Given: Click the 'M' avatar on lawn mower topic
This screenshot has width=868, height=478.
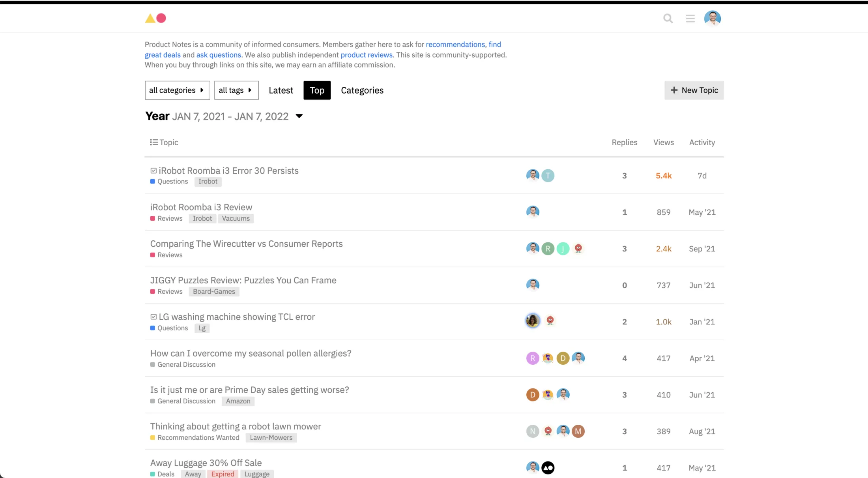Looking at the screenshot, I should 578,431.
